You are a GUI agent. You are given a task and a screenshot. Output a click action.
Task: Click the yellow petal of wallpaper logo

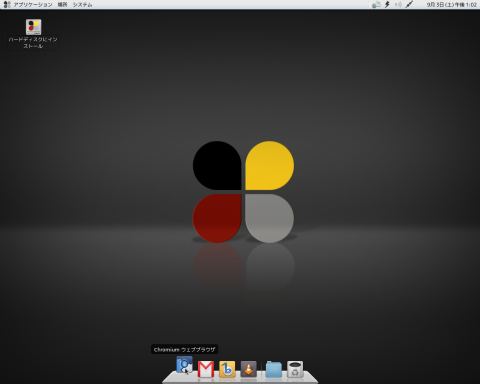(x=270, y=165)
